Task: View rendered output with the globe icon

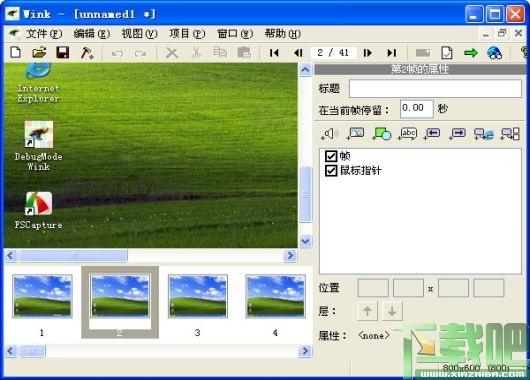Action: (x=495, y=53)
